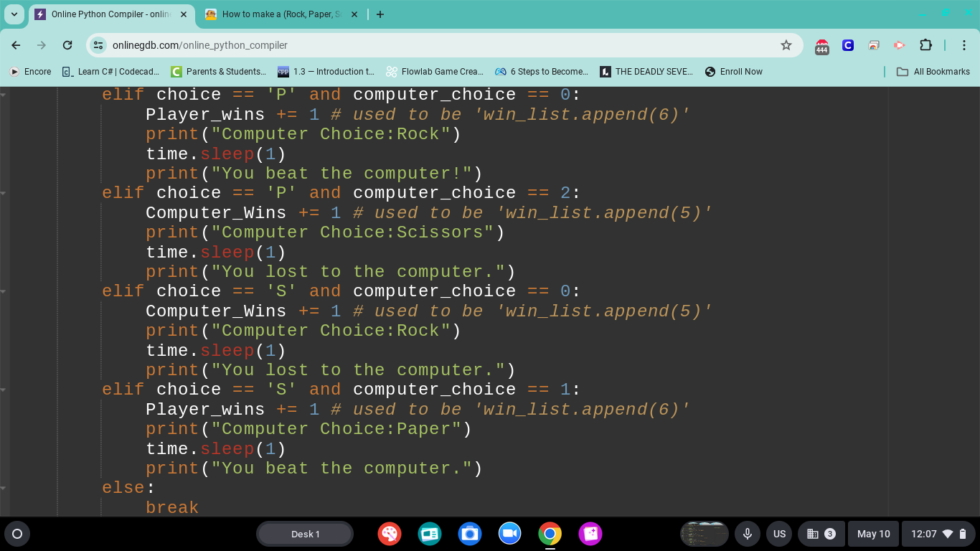Open the recent screenshots holding space thumbnail

pos(705,534)
